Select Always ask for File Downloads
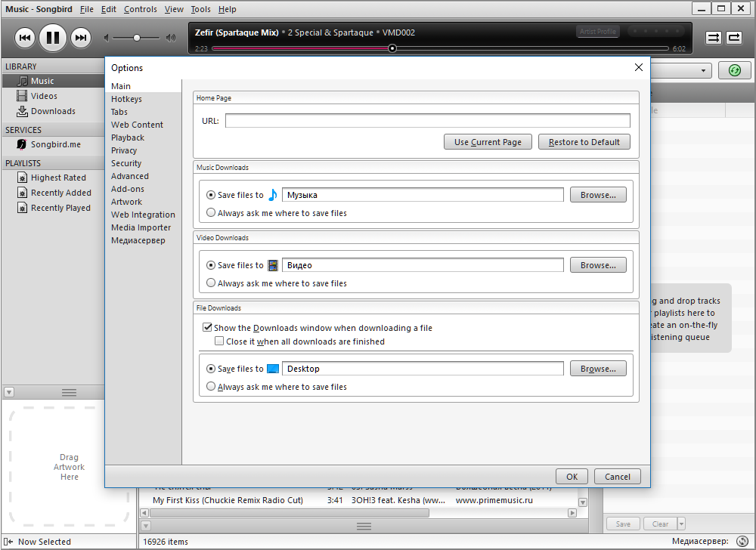The height and width of the screenshot is (550, 756). (211, 386)
